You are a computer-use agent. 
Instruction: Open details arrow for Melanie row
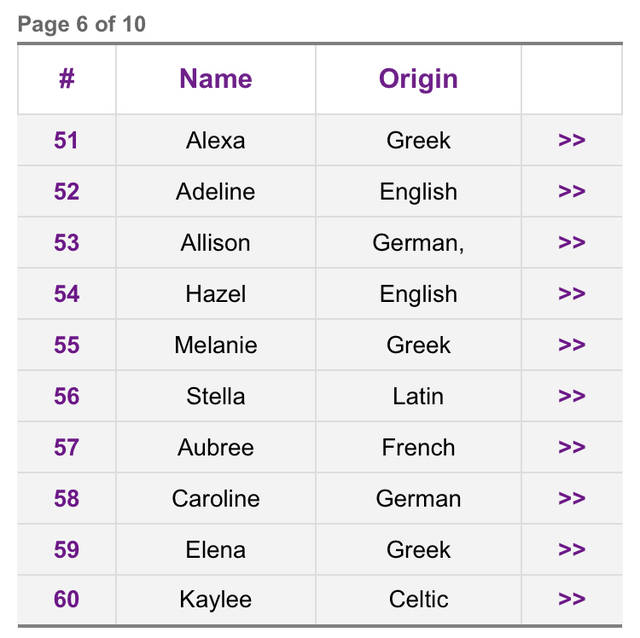tap(571, 345)
